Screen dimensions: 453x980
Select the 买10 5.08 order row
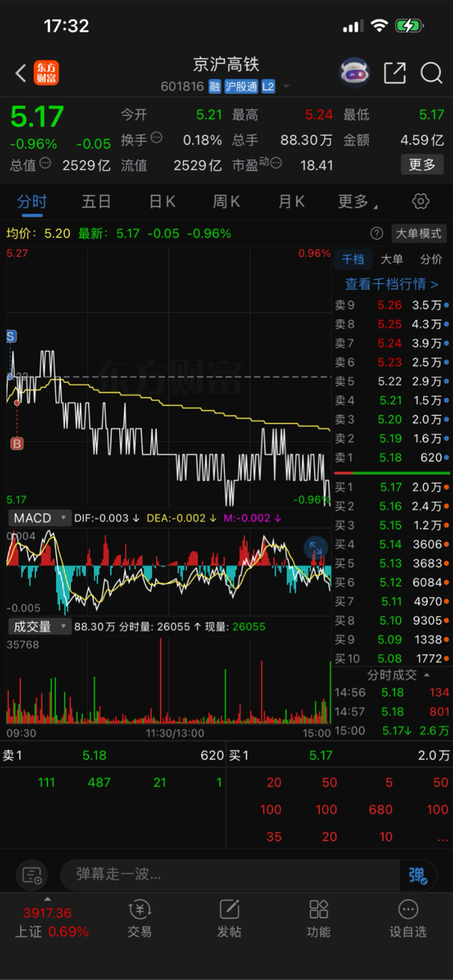(392, 658)
